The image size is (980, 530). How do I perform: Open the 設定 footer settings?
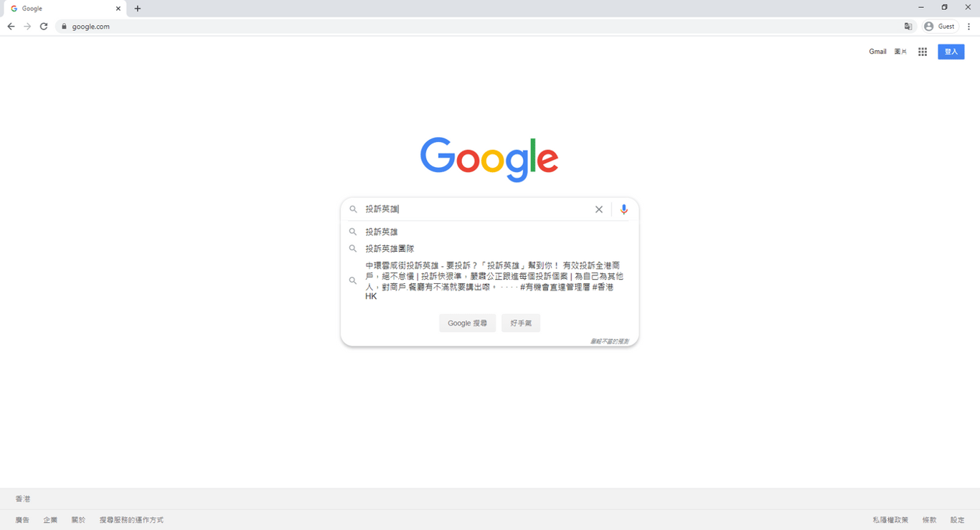tap(958, 520)
